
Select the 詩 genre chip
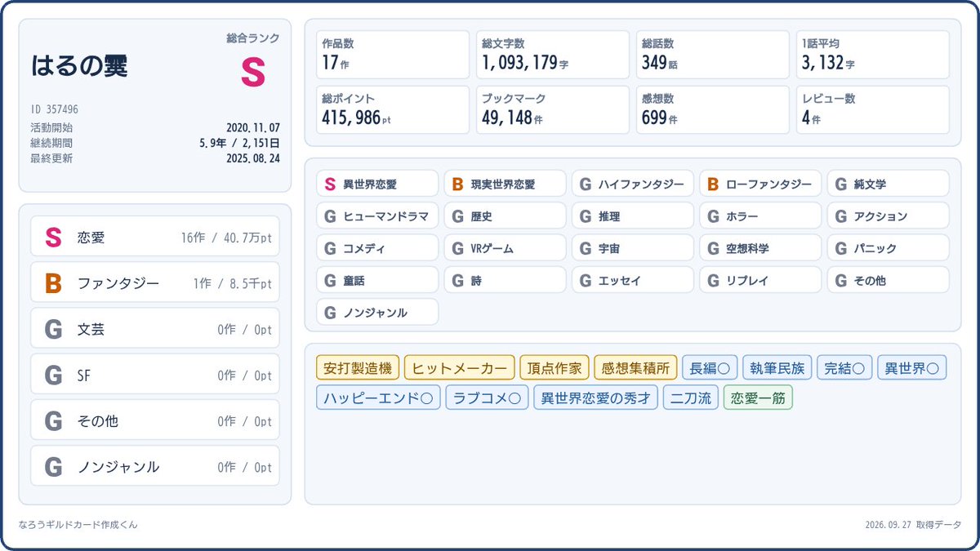tap(505, 280)
